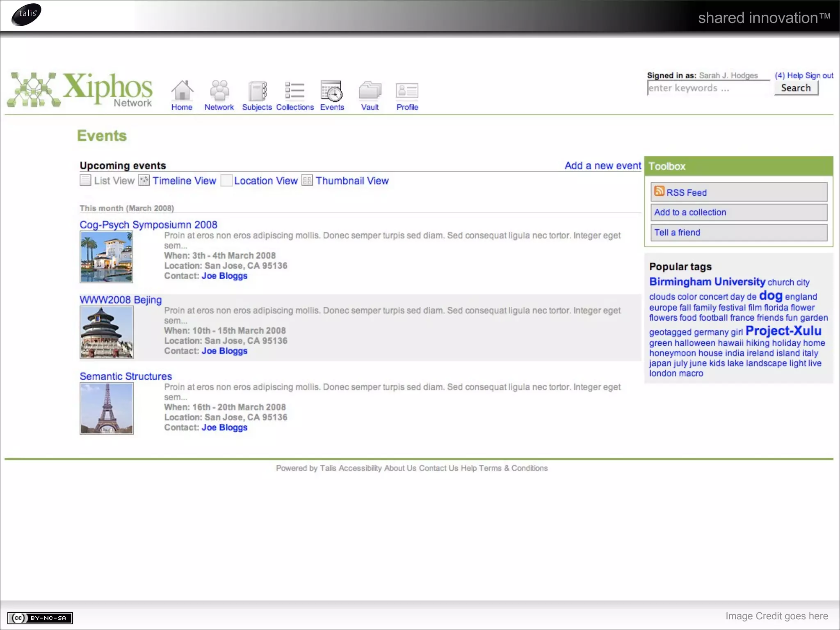Open Cog-Psych Symposiumn 2008 event title
840x630 pixels.
148,225
